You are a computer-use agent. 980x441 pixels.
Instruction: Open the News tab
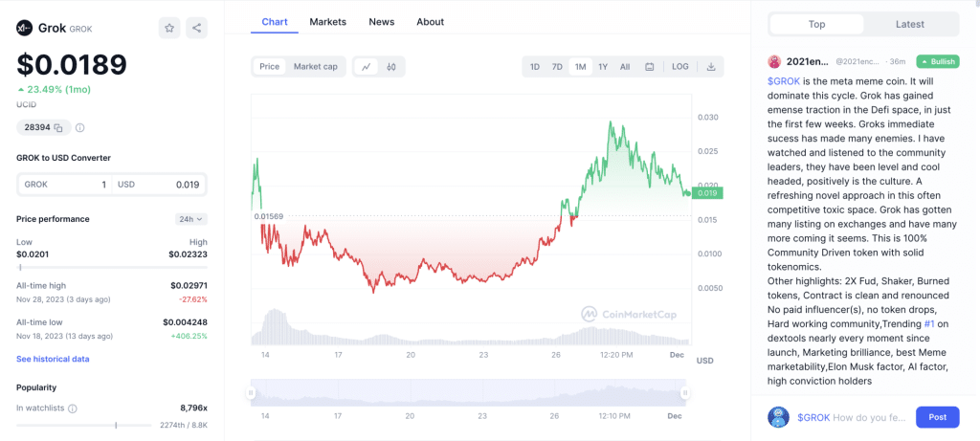pyautogui.click(x=381, y=22)
